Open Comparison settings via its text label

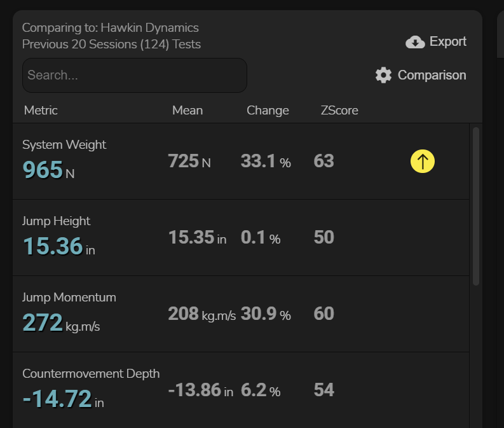coord(432,75)
